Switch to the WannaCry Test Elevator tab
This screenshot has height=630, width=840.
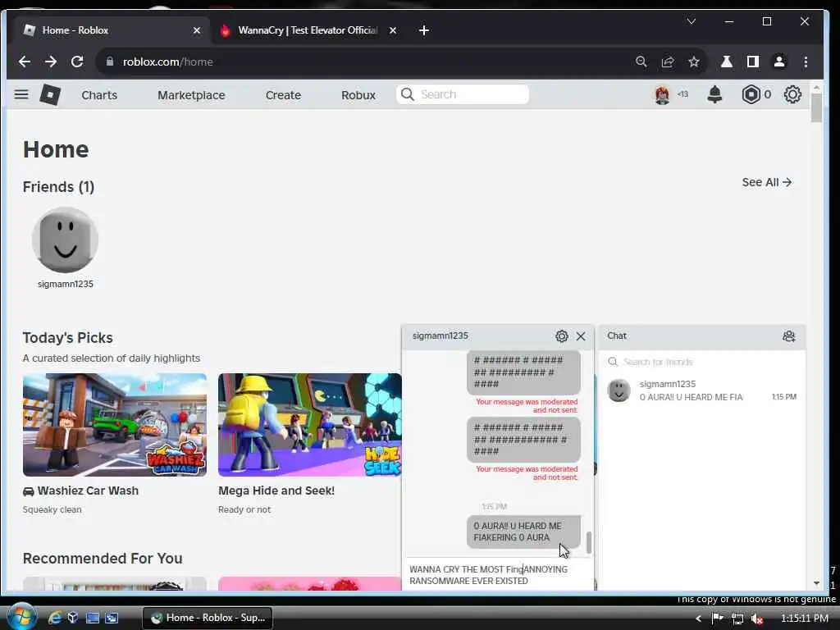click(x=307, y=30)
